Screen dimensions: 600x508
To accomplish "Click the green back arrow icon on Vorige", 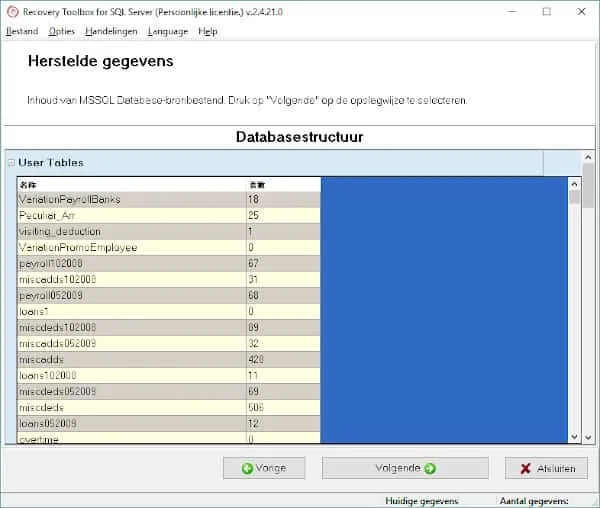I will (x=247, y=468).
